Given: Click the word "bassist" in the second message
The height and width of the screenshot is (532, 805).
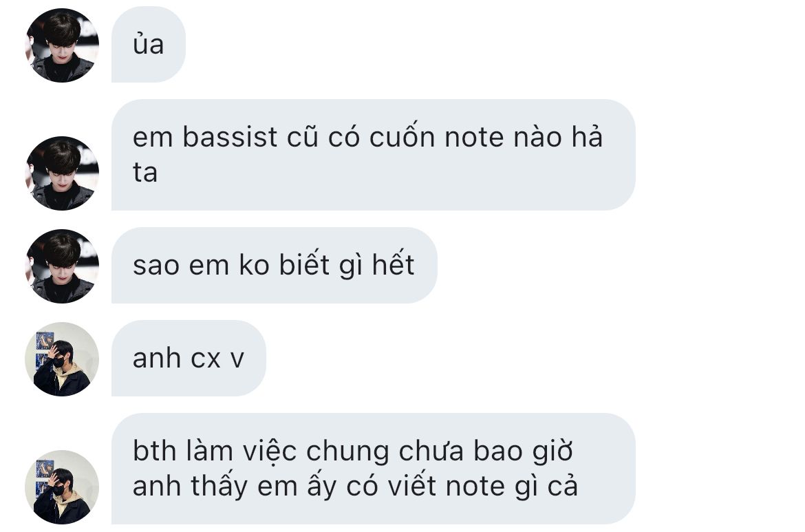Looking at the screenshot, I should [x=230, y=137].
